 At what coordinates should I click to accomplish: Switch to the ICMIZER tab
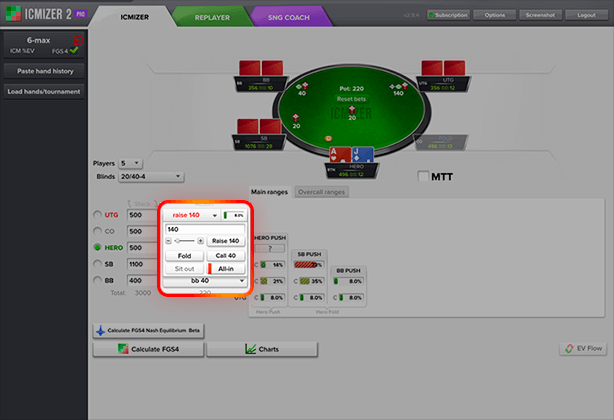[134, 17]
